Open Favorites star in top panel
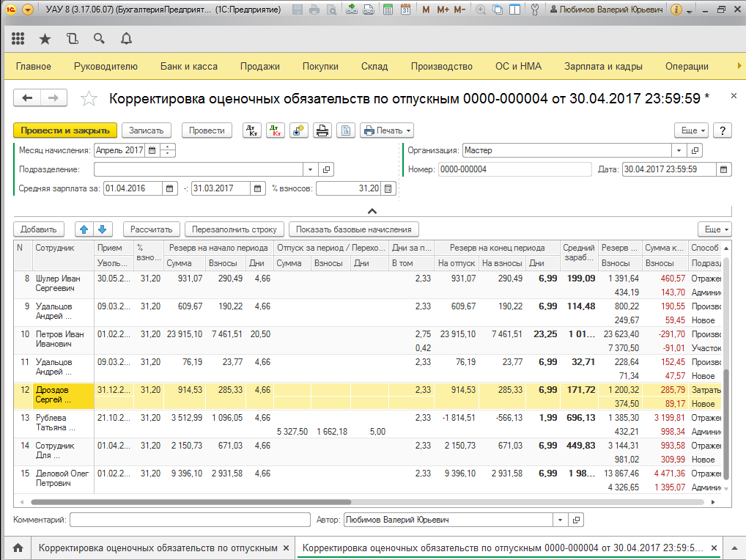 point(45,39)
